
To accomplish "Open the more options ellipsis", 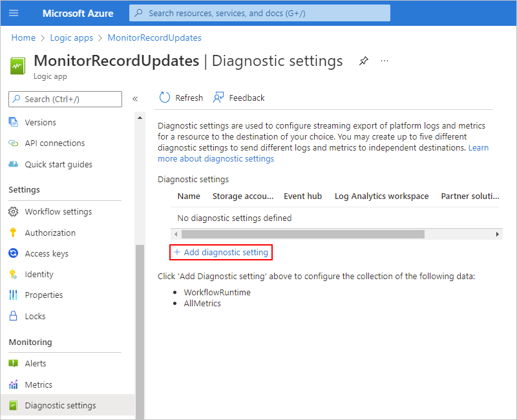I will [385, 61].
